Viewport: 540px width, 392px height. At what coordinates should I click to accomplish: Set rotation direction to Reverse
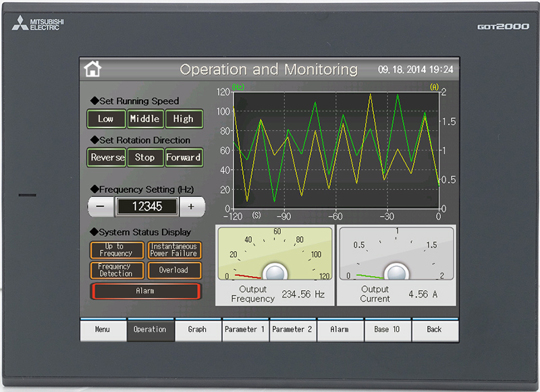pyautogui.click(x=107, y=157)
